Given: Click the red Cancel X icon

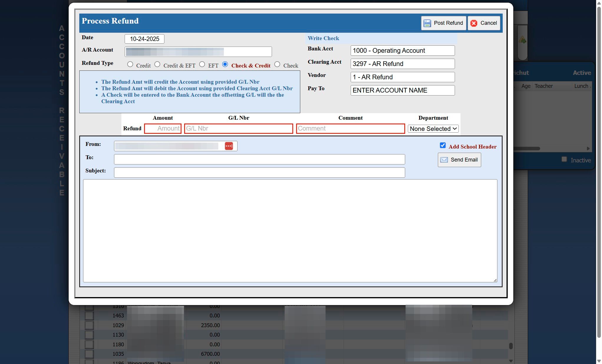Looking at the screenshot, I should click(x=474, y=23).
